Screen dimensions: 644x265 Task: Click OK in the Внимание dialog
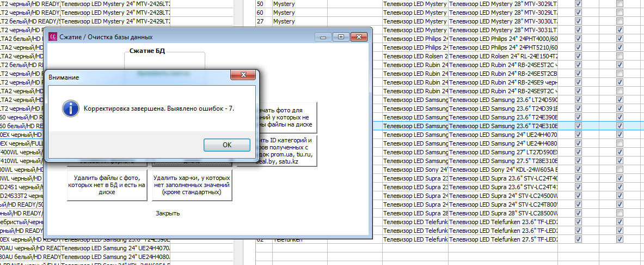226,145
